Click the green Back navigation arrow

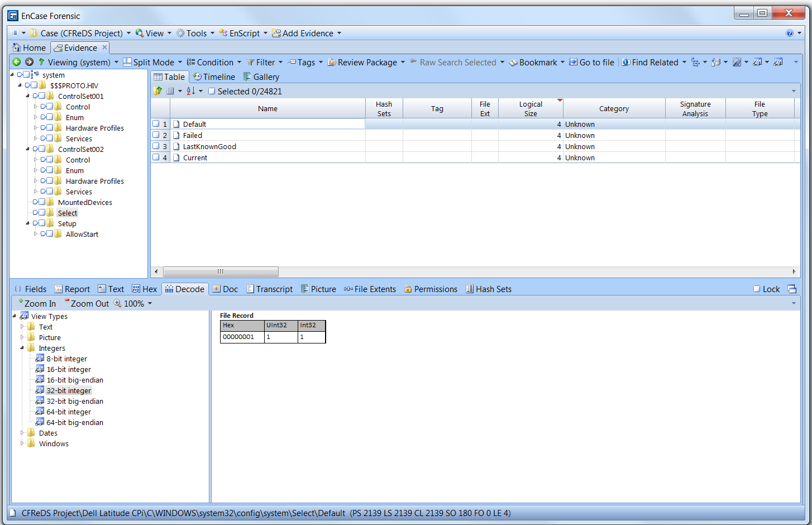tap(17, 62)
